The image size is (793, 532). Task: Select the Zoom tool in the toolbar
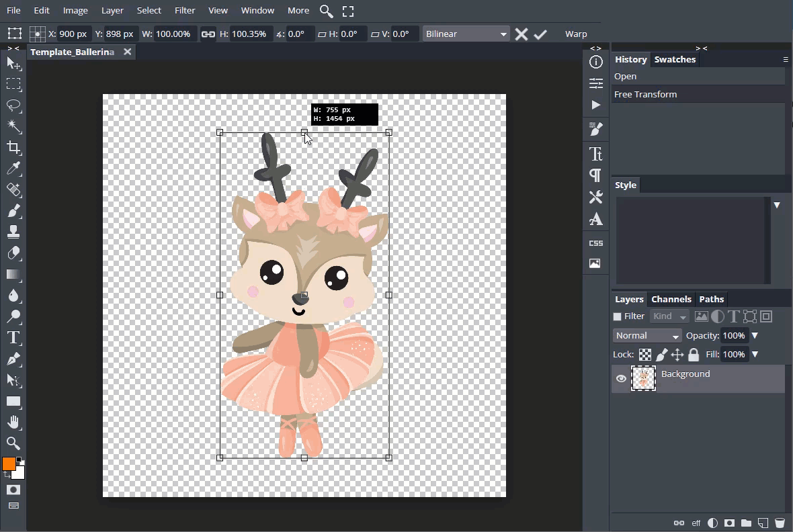[x=13, y=443]
